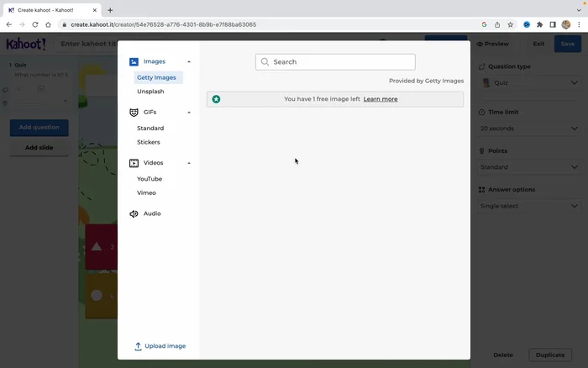
Task: Select Getty Images source
Action: click(158, 77)
